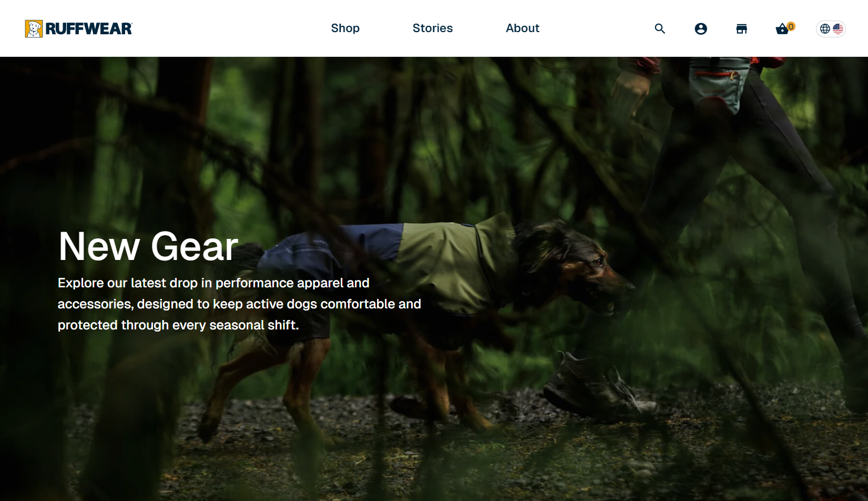The height and width of the screenshot is (501, 868).
Task: Click the store locator icon
Action: 741,28
